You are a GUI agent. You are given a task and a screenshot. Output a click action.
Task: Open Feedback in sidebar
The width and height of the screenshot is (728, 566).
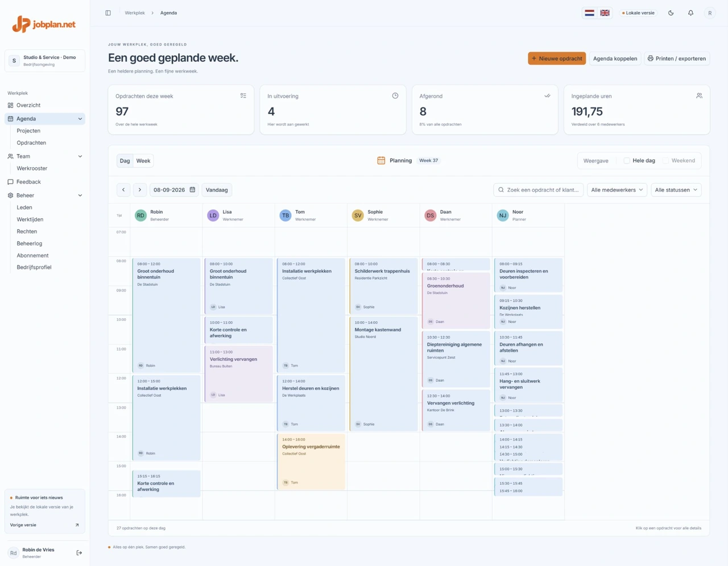(45, 182)
